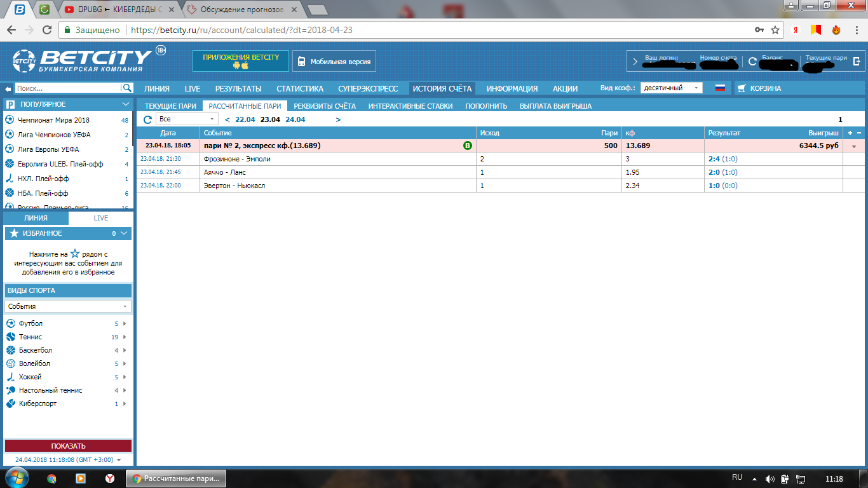
Task: Open the Все bet filter dropdown
Action: pos(187,119)
